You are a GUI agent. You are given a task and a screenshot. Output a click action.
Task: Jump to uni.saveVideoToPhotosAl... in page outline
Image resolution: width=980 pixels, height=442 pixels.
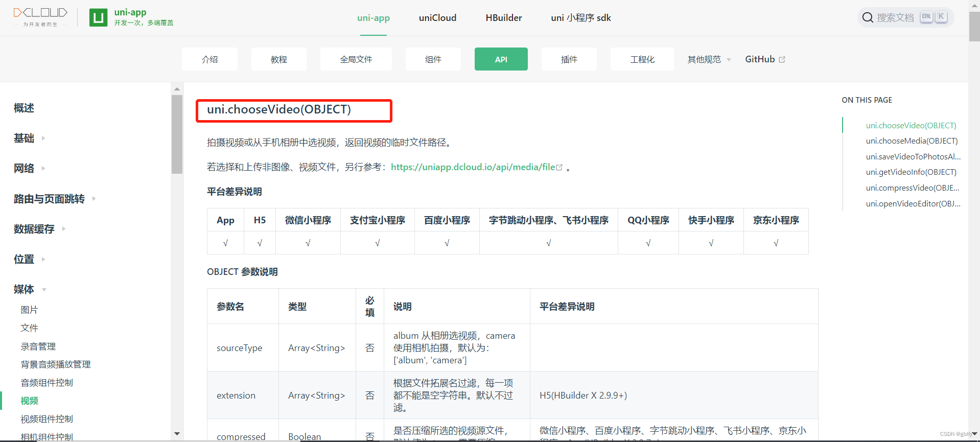(913, 156)
